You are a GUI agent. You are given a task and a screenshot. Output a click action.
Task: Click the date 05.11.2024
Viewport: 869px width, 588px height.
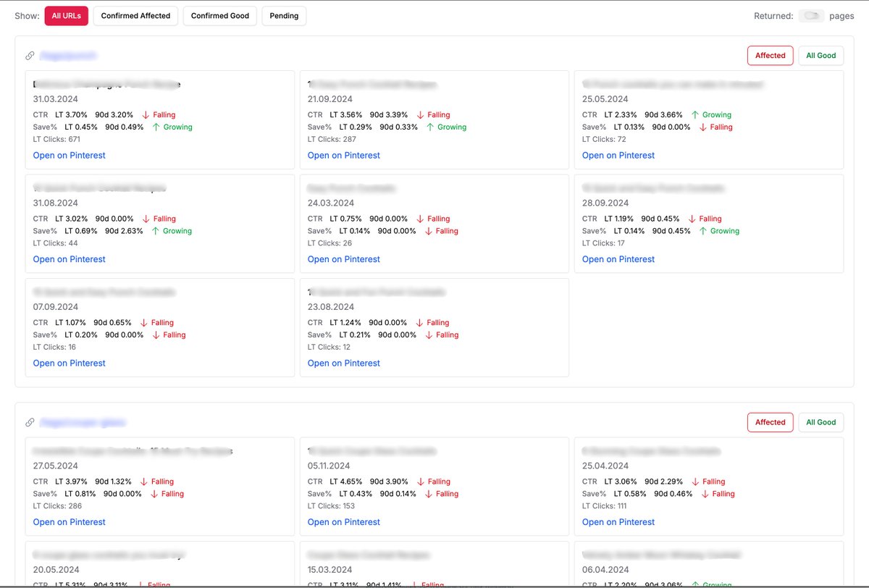tap(329, 466)
